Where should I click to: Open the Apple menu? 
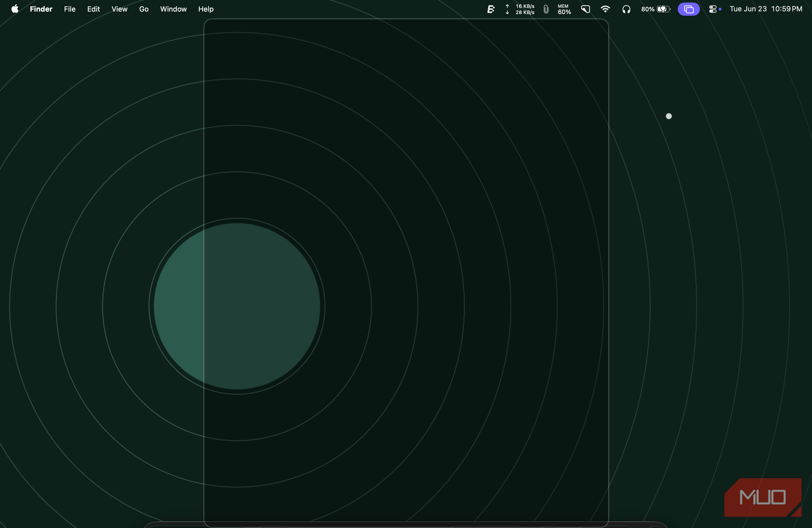(15, 9)
